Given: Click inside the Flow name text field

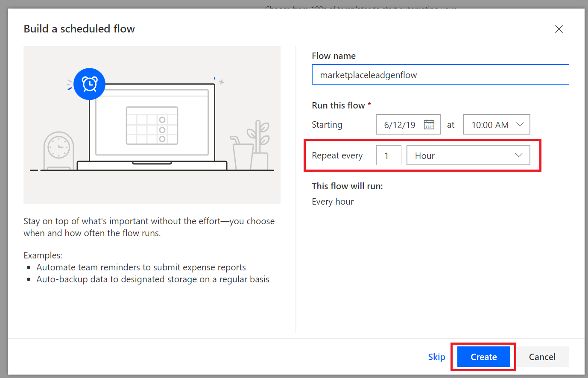Looking at the screenshot, I should pyautogui.click(x=440, y=74).
